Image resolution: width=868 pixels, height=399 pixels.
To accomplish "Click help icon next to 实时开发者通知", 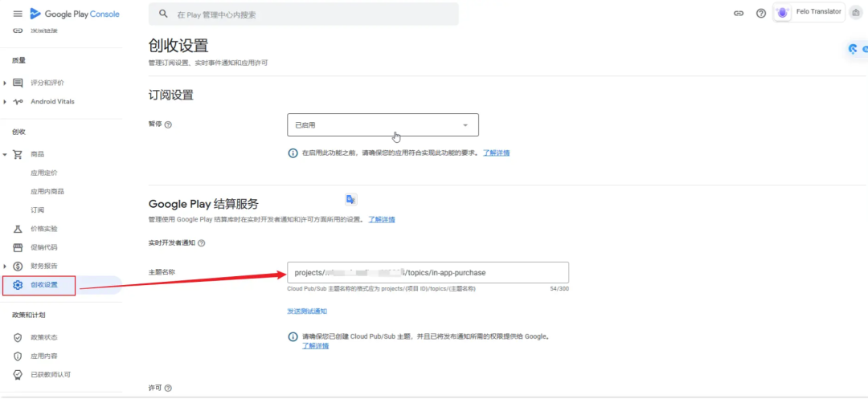I will 202,243.
